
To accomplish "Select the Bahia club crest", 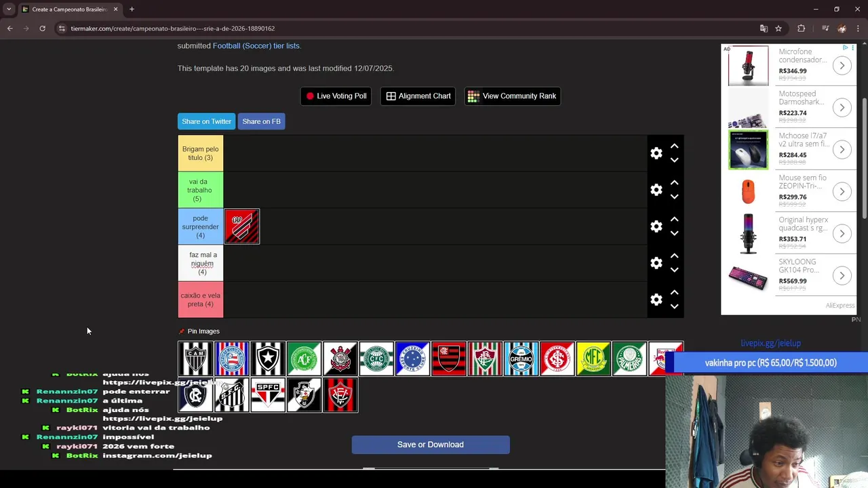I will point(231,359).
